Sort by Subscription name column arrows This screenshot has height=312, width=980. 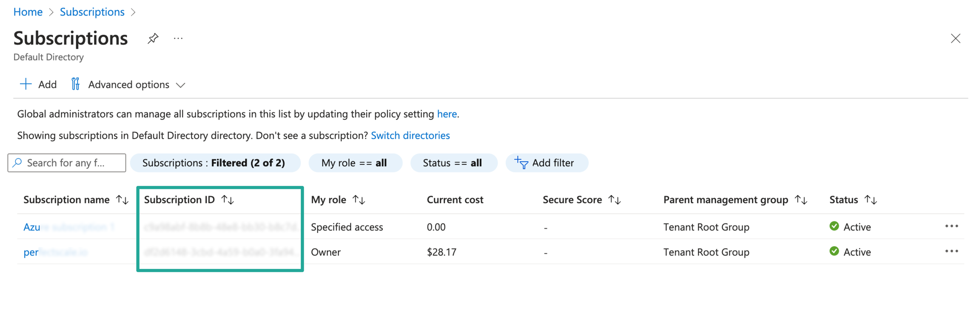(x=122, y=200)
